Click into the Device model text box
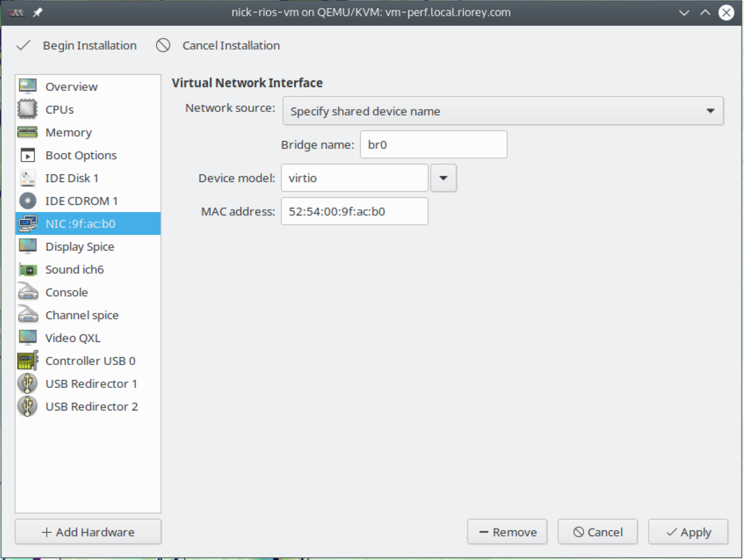744x560 pixels. tap(354, 178)
